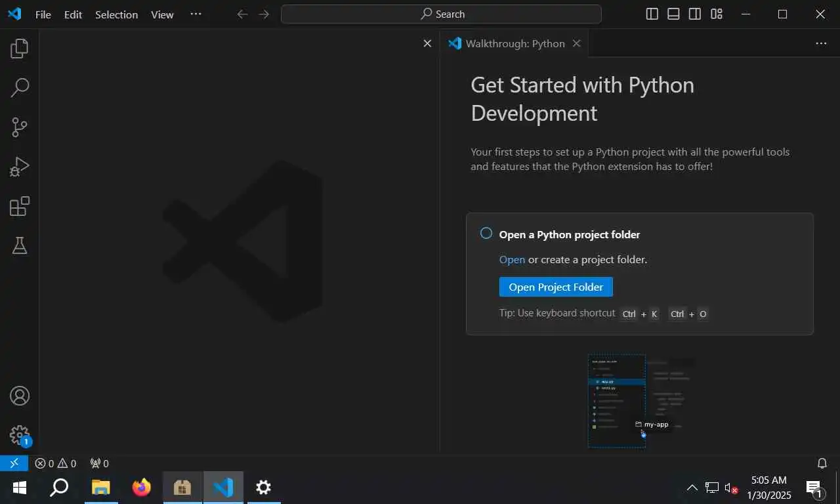Click the my-app walkthrough preview image
Screen dimensions: 840x504
pos(640,402)
